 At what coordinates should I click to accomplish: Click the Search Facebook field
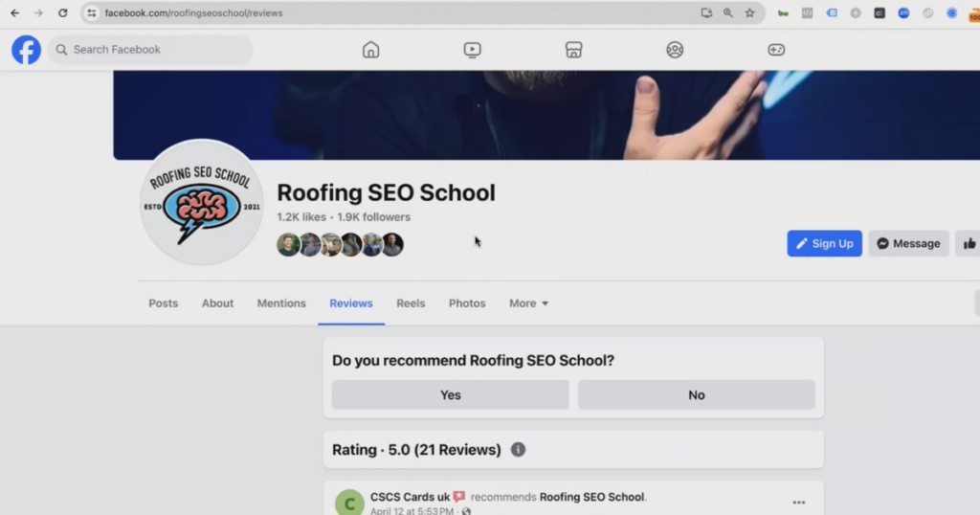click(150, 50)
